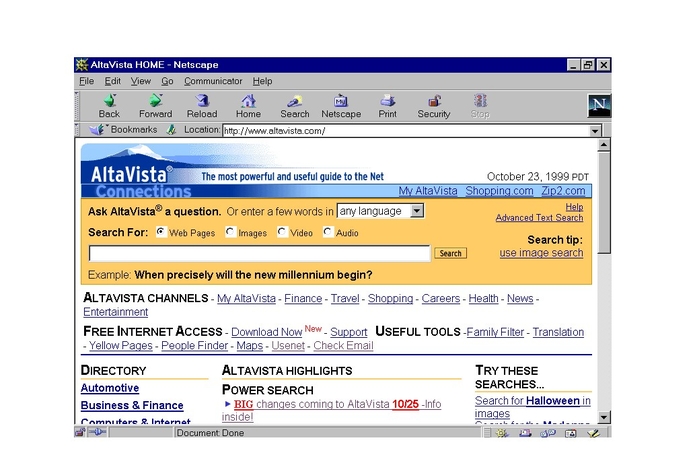The height and width of the screenshot is (461, 693).
Task: Click the Download Now link
Action: point(267,332)
